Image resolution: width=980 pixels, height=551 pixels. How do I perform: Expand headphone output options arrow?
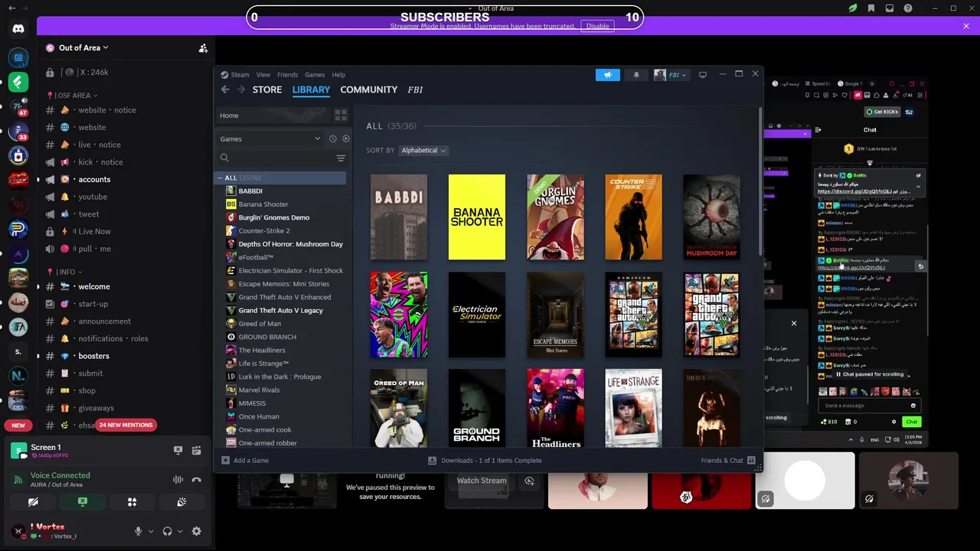click(x=180, y=531)
